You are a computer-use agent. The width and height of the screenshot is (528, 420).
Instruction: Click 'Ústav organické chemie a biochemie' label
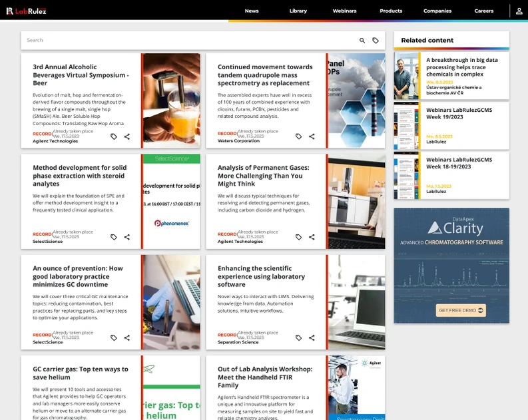point(453,90)
